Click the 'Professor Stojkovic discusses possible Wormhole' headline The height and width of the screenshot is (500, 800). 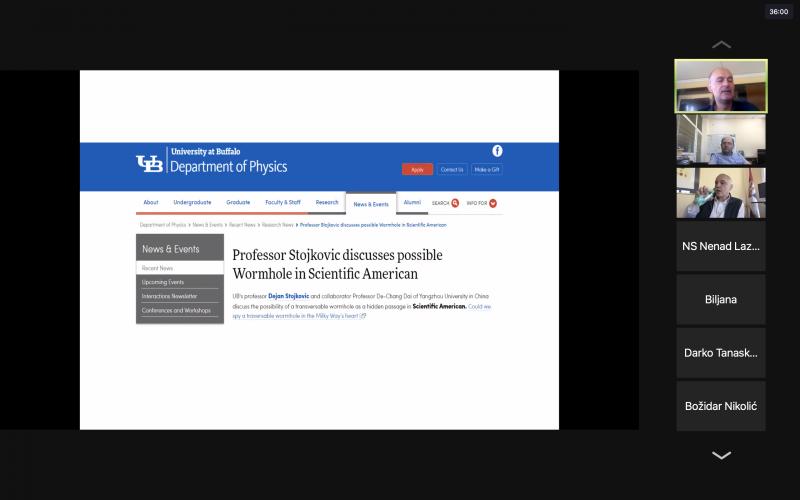337,264
